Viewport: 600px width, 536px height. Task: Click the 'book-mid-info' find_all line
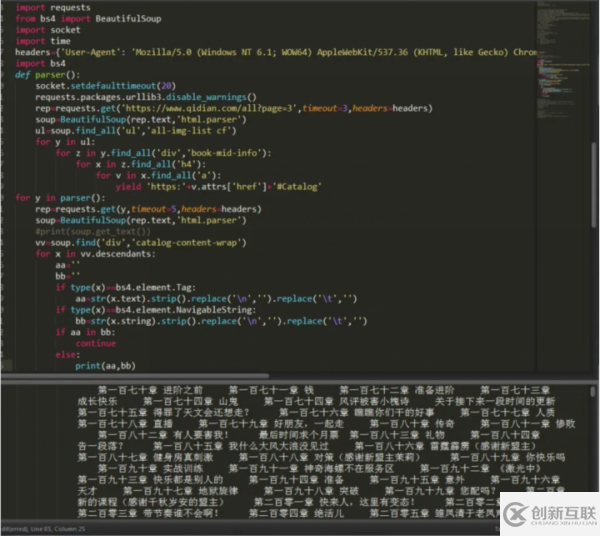[163, 153]
